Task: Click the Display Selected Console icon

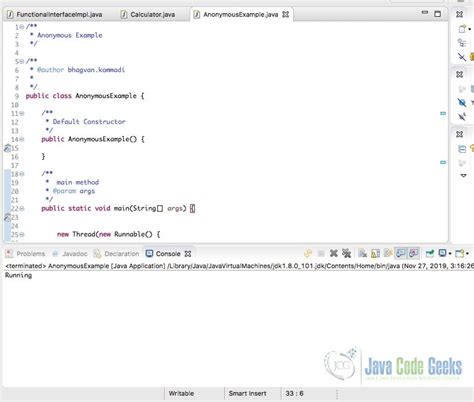Action: coord(442,253)
